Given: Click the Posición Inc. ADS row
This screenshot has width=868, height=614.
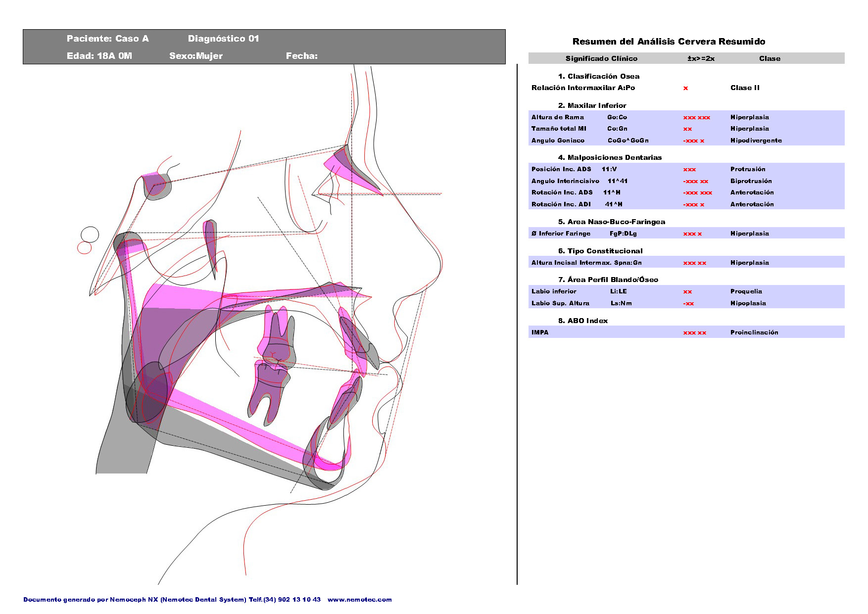Looking at the screenshot, I should (x=686, y=169).
